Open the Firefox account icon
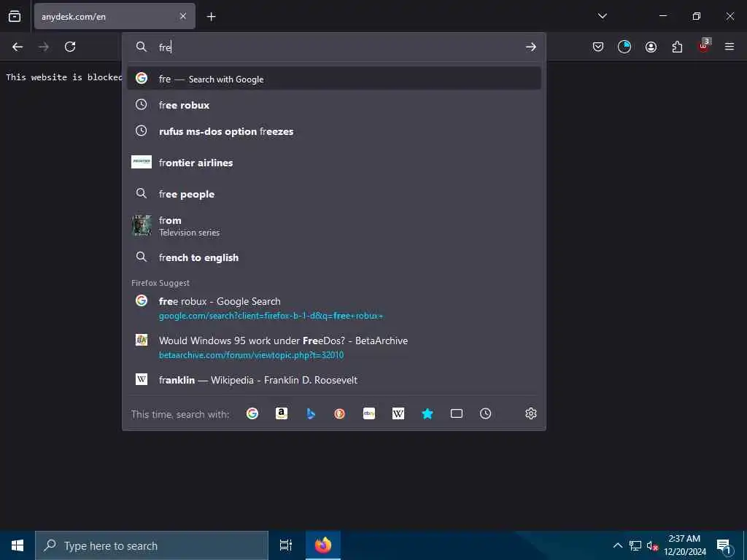Screen dimensions: 747x560 (651, 47)
